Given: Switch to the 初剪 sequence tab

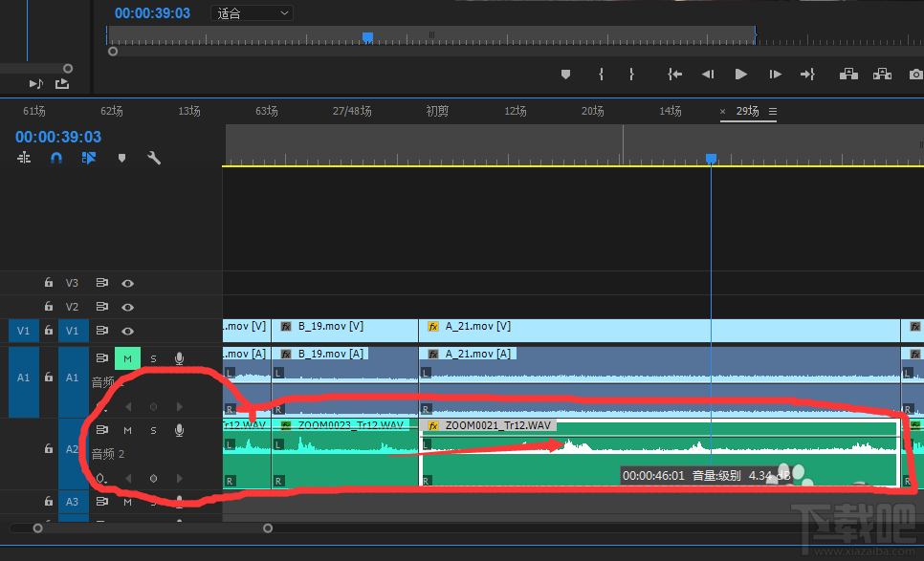Looking at the screenshot, I should pos(437,112).
